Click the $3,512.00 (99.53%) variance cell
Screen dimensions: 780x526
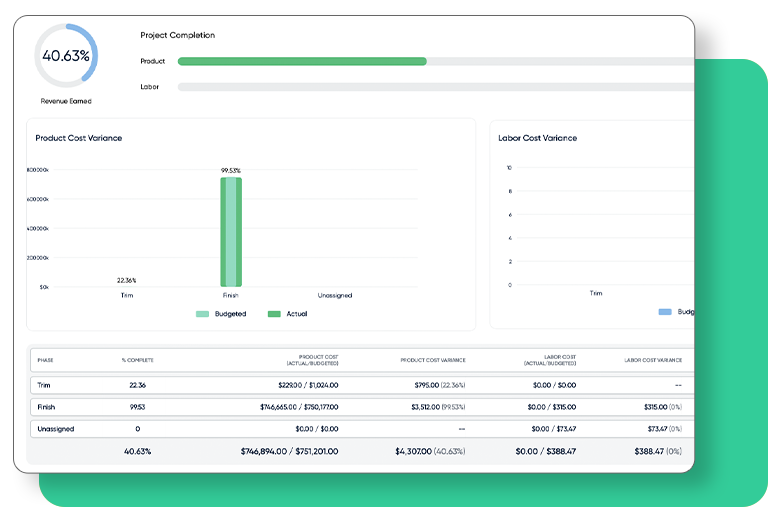pyautogui.click(x=438, y=408)
